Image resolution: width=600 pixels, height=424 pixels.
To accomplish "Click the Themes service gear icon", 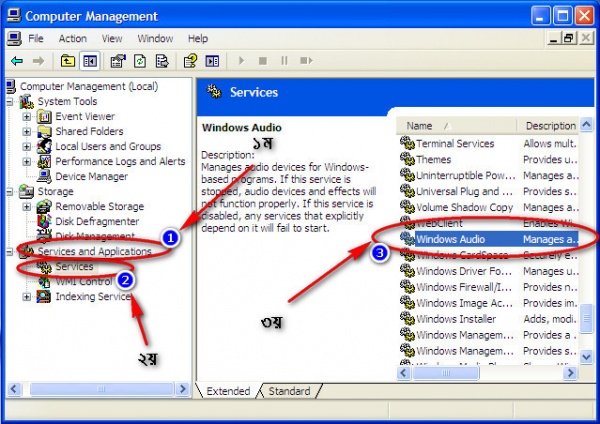I will pyautogui.click(x=407, y=159).
